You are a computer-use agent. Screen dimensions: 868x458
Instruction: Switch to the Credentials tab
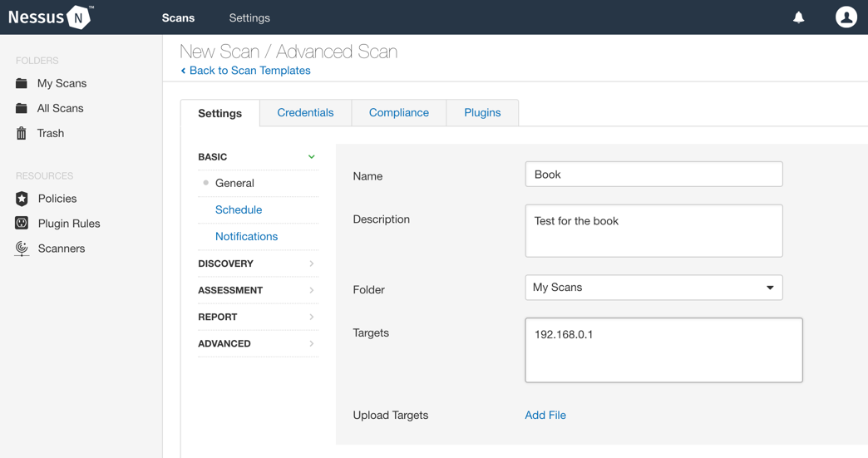pos(305,113)
